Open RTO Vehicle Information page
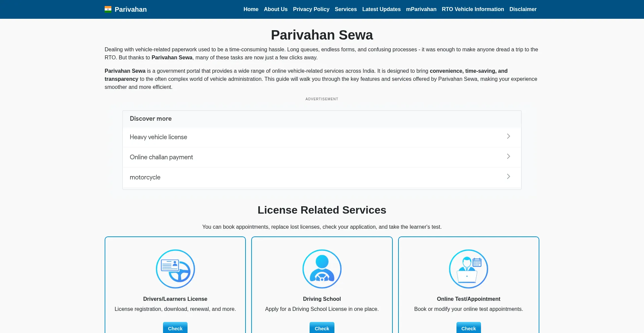Image resolution: width=644 pixels, height=333 pixels. 473,9
